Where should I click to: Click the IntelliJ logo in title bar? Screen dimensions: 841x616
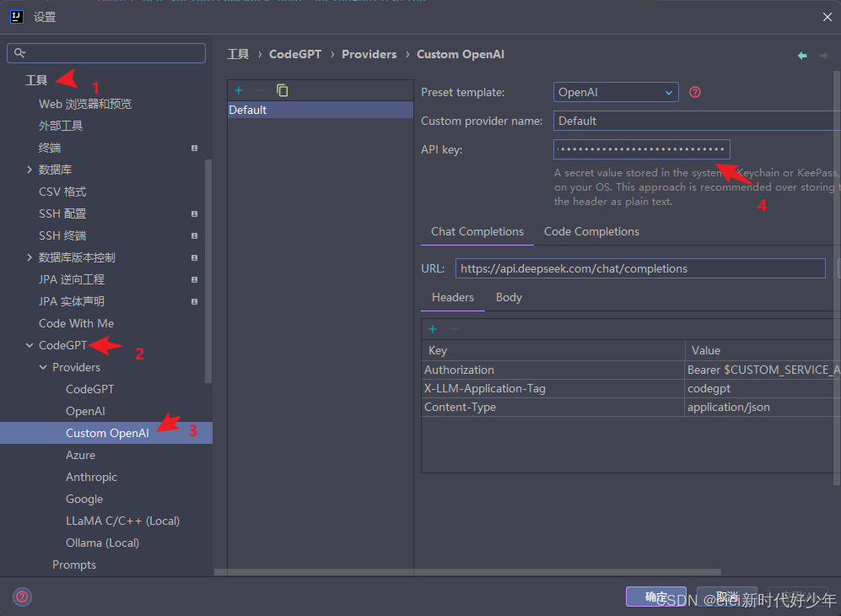17,17
